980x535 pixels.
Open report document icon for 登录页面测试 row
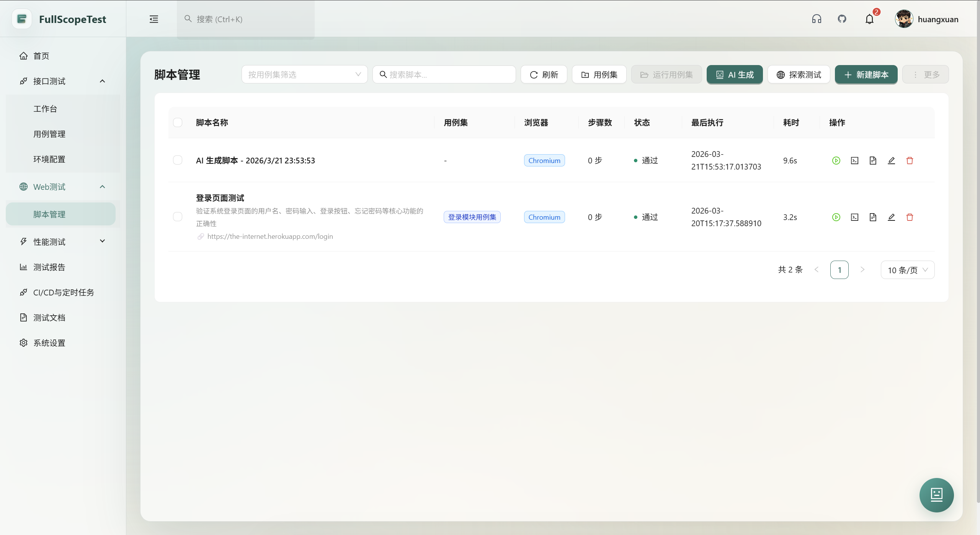(x=873, y=217)
